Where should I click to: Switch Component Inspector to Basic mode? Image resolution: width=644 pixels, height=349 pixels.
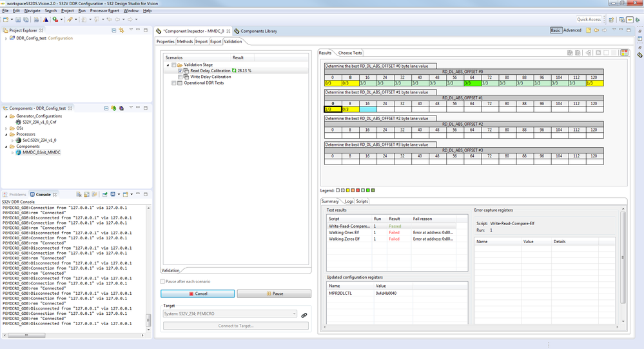555,30
